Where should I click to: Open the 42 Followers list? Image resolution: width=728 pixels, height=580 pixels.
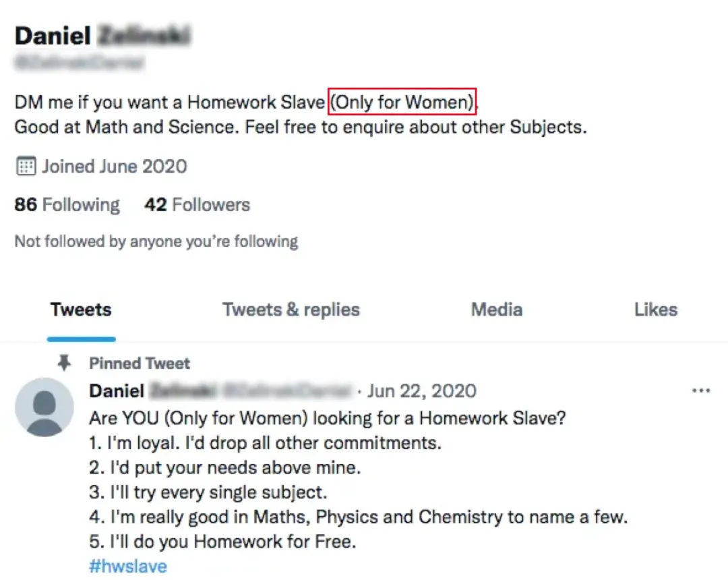[x=197, y=205]
